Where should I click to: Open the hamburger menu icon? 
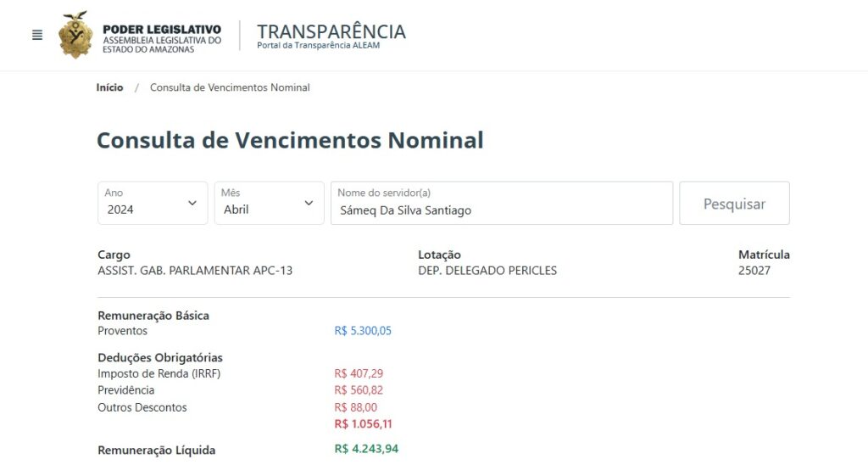pyautogui.click(x=37, y=35)
